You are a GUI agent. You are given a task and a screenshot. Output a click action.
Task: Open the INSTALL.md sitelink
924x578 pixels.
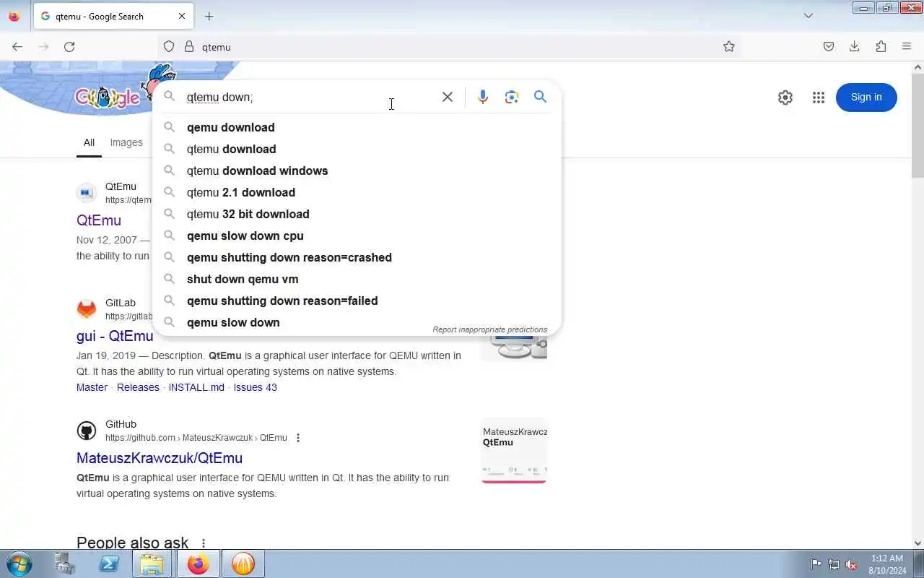point(196,387)
